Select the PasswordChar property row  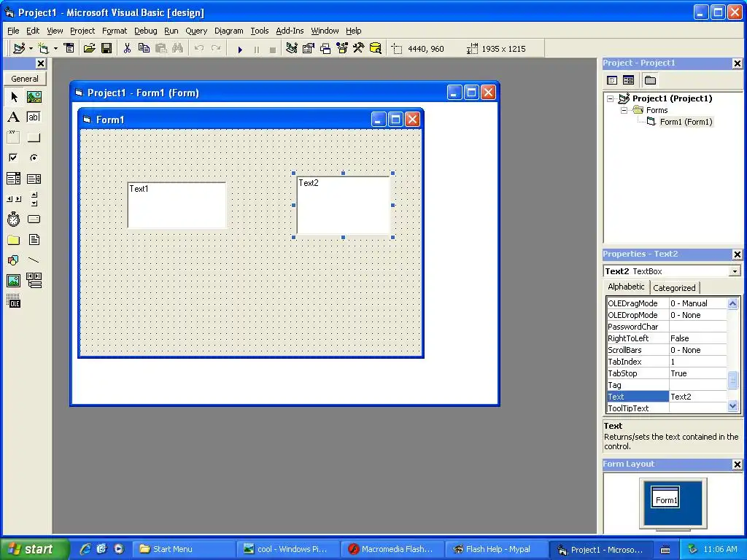[x=667, y=327]
